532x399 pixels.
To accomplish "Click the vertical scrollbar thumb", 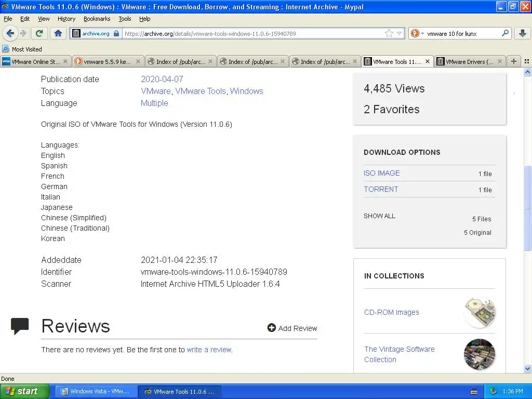I will [x=527, y=208].
